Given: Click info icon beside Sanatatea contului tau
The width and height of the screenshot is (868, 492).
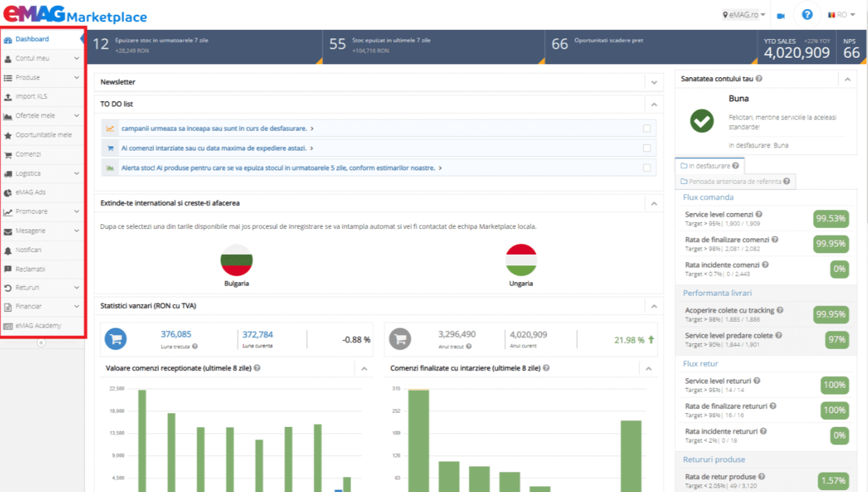Looking at the screenshot, I should pyautogui.click(x=759, y=79).
